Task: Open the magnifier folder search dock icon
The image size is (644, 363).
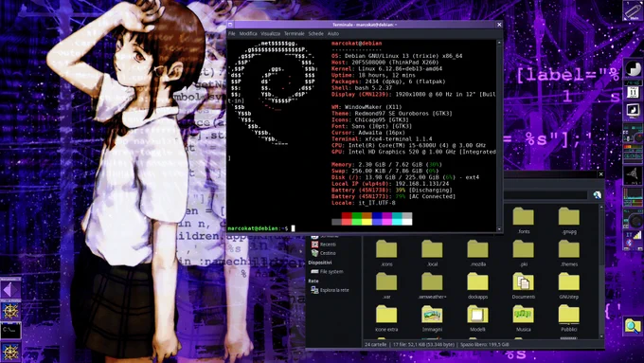Action: (x=633, y=326)
